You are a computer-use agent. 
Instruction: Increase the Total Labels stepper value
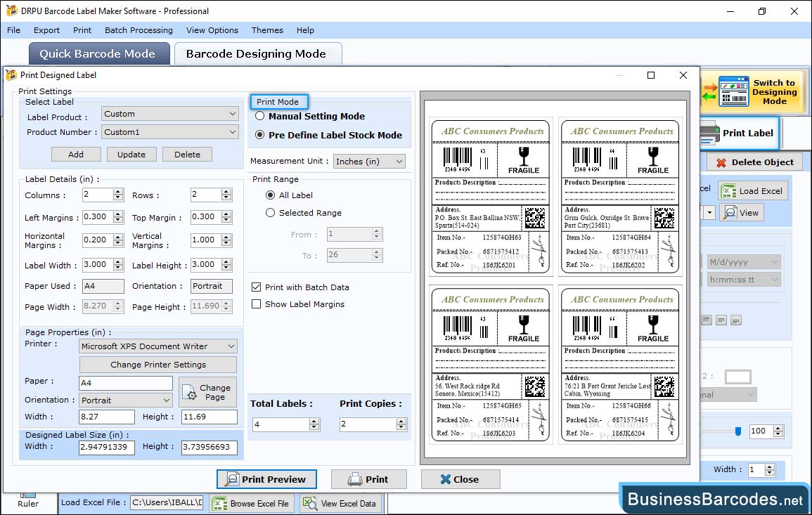tap(314, 422)
